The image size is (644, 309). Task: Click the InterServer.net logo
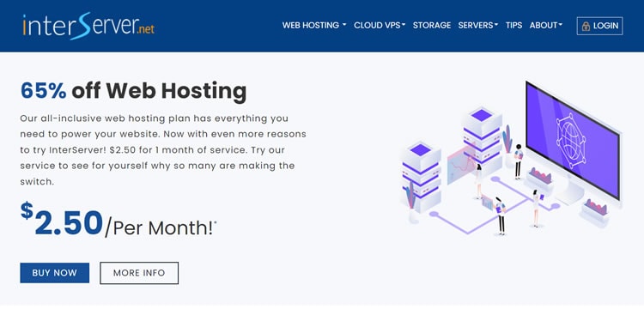[88, 26]
